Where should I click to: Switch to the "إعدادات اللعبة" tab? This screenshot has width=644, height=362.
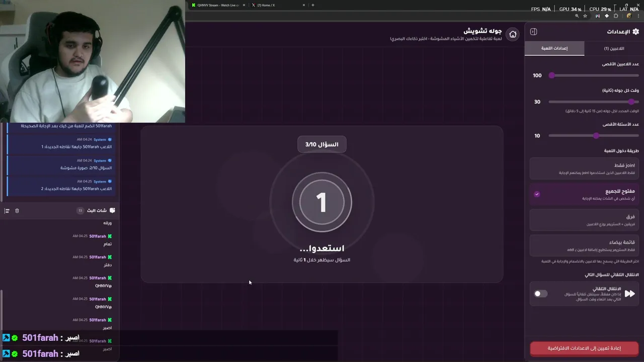point(554,48)
